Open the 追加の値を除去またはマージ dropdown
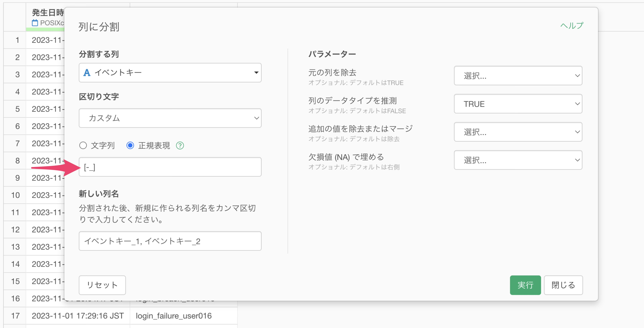This screenshot has width=644, height=328. point(518,132)
